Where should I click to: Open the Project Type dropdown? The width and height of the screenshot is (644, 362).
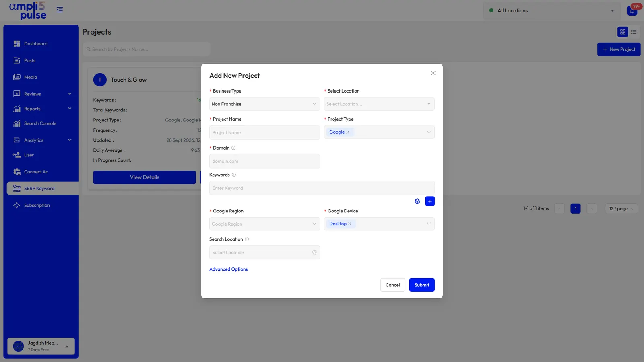(379, 132)
